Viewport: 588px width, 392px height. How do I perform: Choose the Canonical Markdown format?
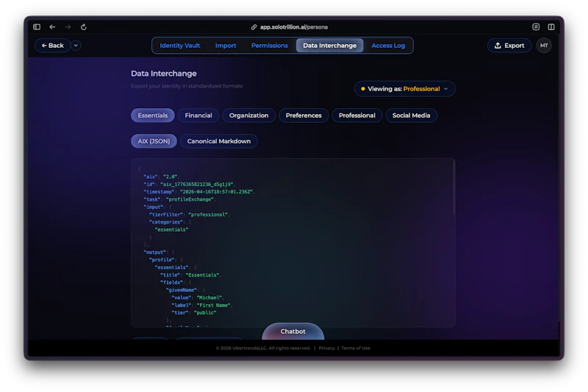(x=218, y=141)
